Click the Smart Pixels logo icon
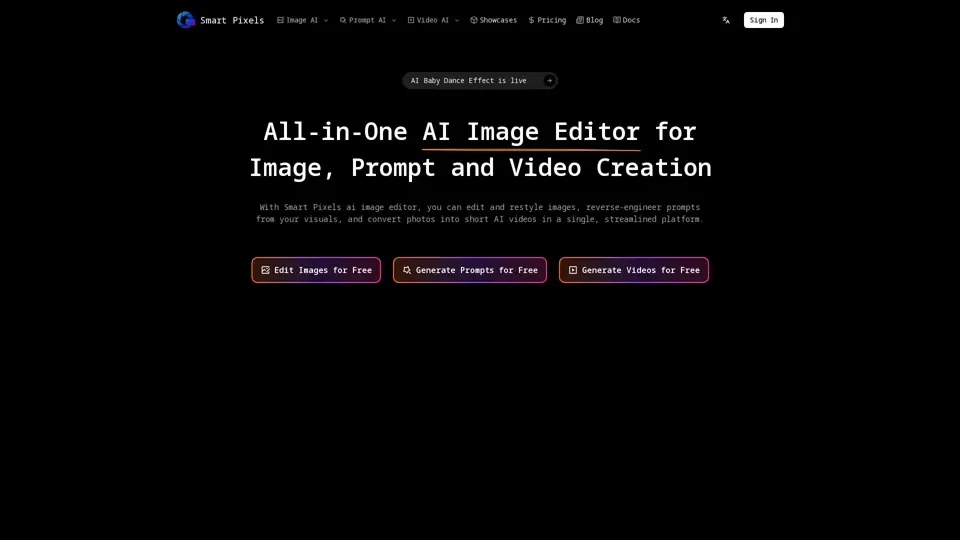960x540 pixels. tap(186, 20)
